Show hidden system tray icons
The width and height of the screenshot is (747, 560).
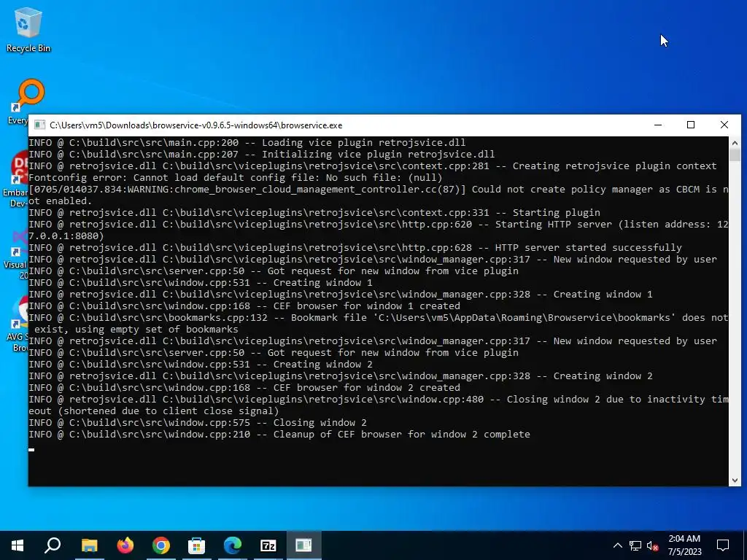click(617, 545)
